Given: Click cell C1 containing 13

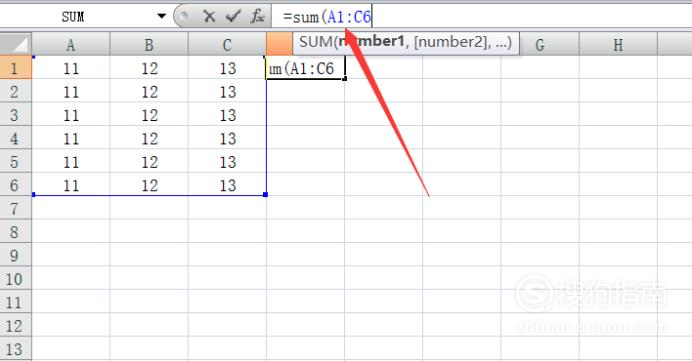Looking at the screenshot, I should click(227, 68).
